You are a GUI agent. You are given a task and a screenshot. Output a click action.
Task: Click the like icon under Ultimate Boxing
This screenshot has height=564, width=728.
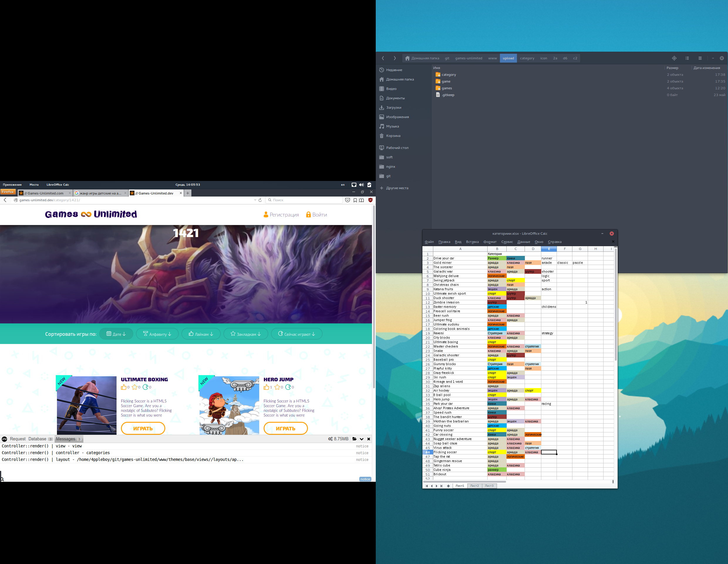click(124, 387)
